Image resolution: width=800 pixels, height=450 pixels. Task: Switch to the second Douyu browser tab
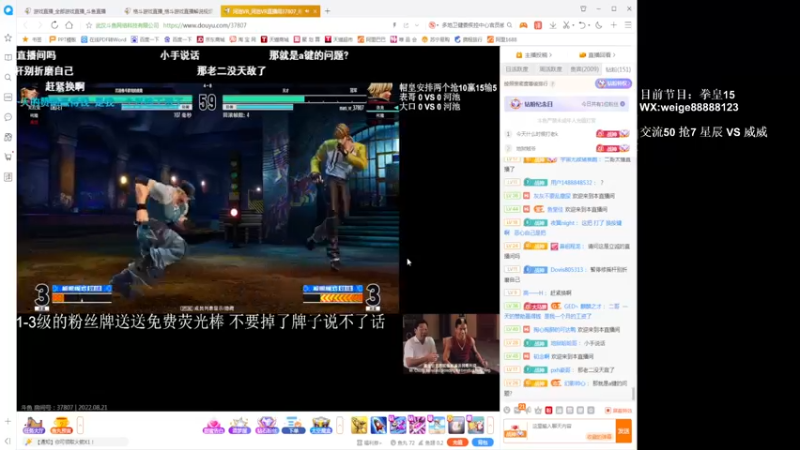point(168,11)
